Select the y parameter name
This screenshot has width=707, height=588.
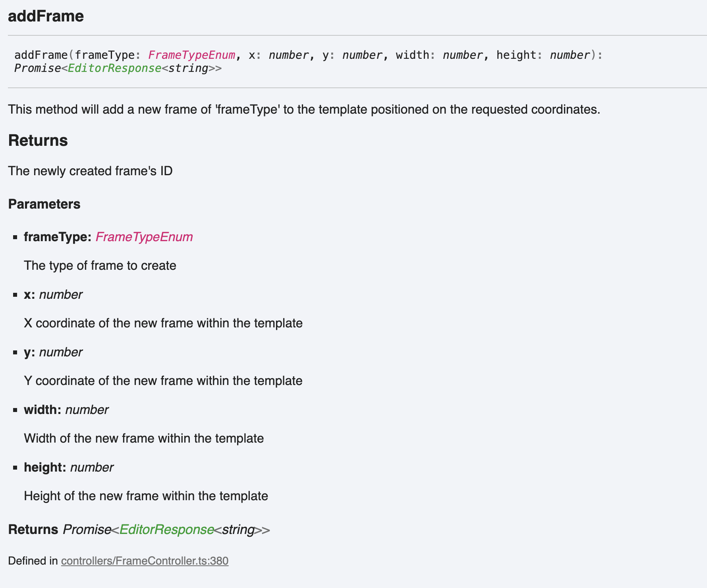click(x=29, y=352)
